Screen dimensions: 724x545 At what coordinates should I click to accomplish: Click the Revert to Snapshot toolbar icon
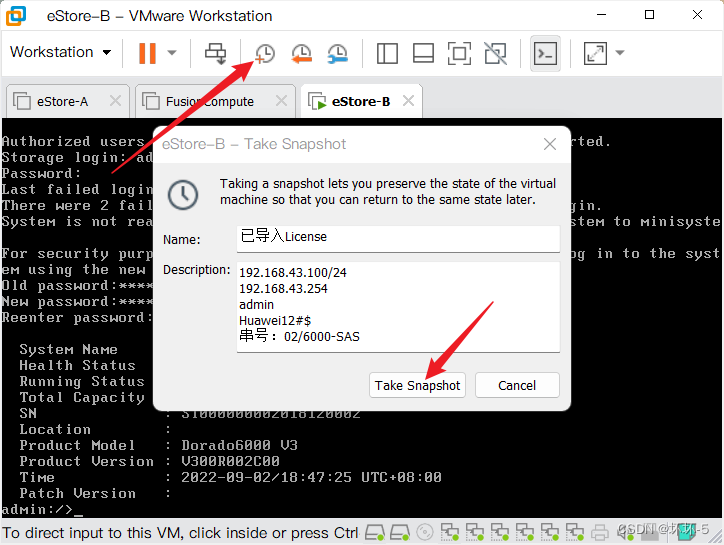tap(302, 54)
